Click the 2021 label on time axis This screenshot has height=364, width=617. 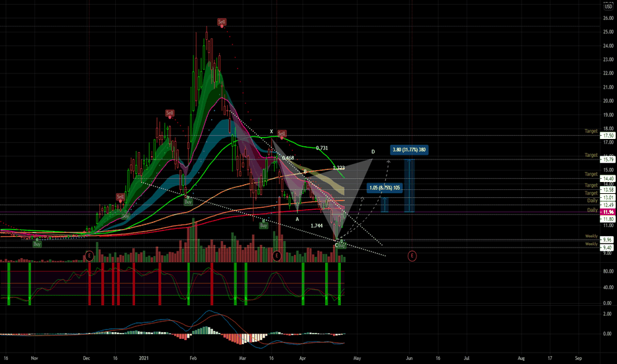(144, 359)
